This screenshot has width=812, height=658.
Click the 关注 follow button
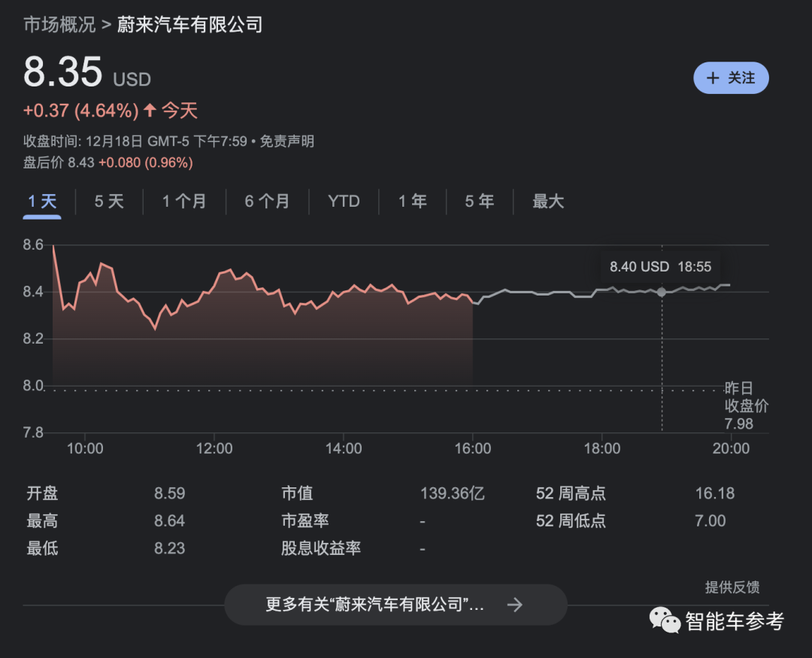(731, 78)
